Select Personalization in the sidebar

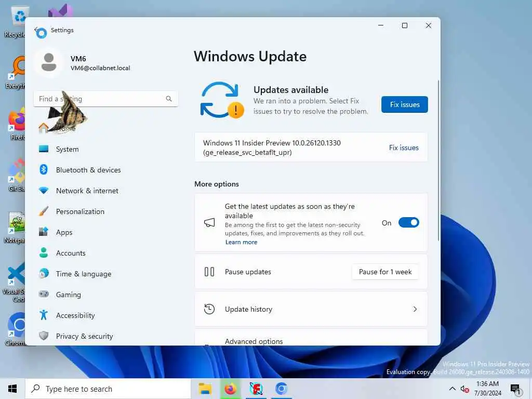(x=105, y=211)
